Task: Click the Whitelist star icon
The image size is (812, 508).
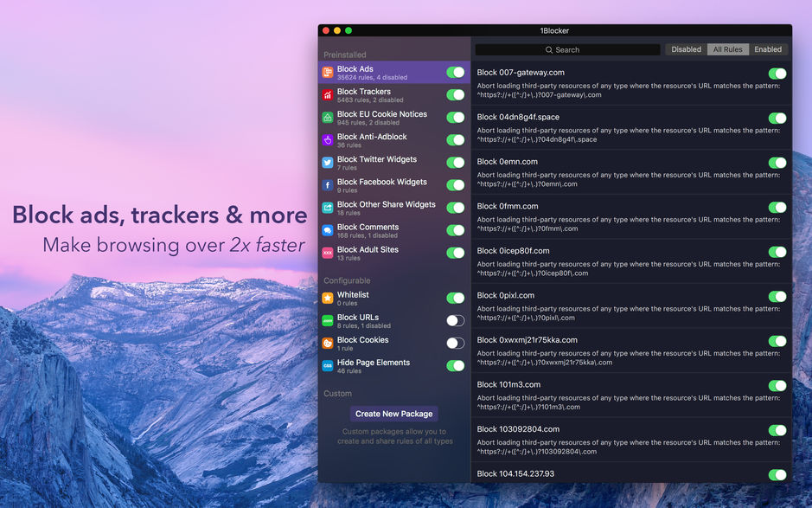Action: click(x=329, y=298)
